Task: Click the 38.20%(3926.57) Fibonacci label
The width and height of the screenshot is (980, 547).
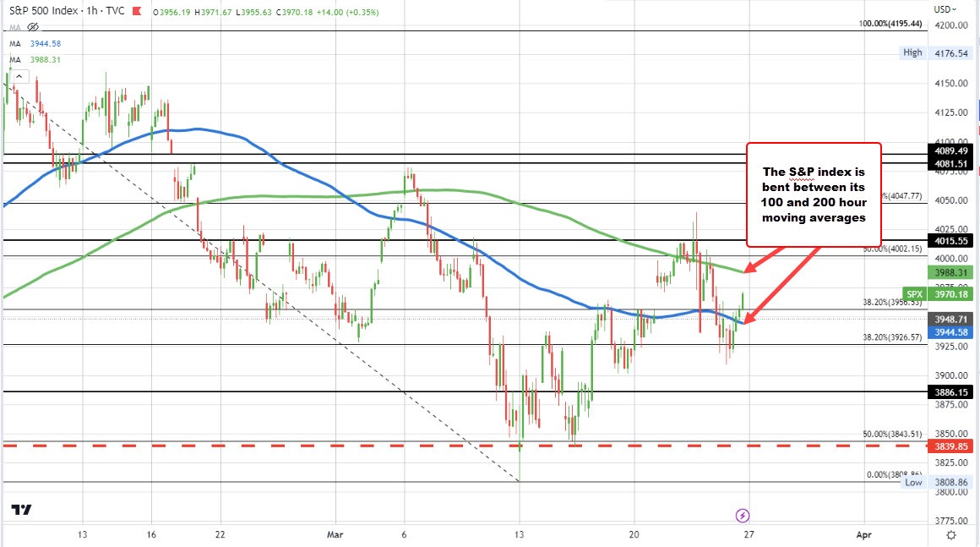Action: click(892, 337)
